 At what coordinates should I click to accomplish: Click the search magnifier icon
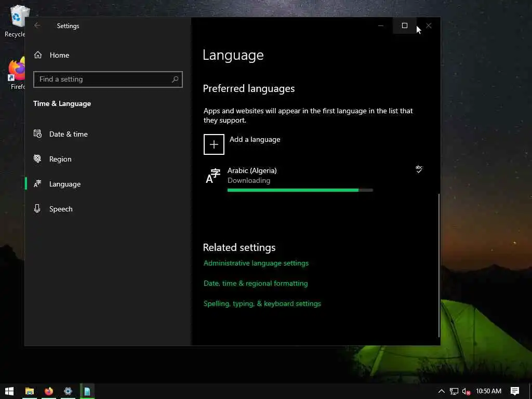click(x=175, y=79)
